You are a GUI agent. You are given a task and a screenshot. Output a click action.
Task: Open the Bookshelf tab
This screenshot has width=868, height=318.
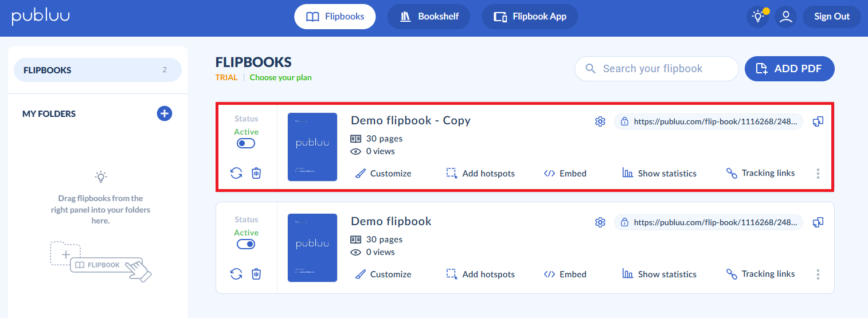coord(429,17)
